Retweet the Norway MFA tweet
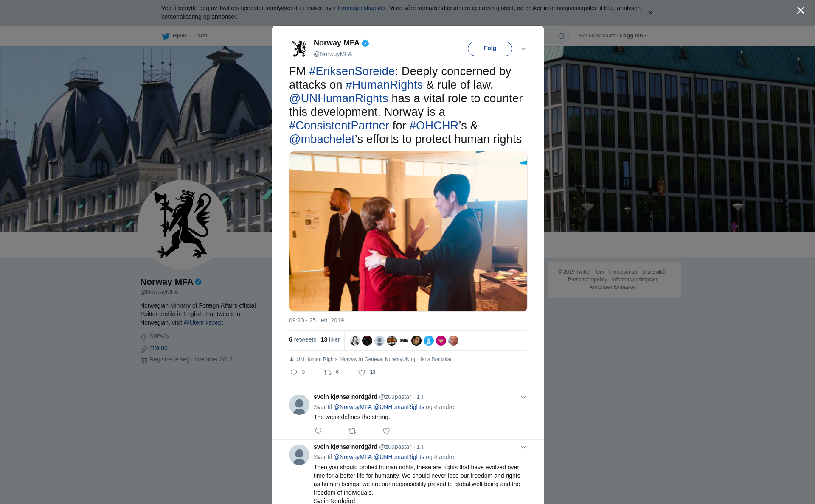815x504 pixels. (328, 372)
